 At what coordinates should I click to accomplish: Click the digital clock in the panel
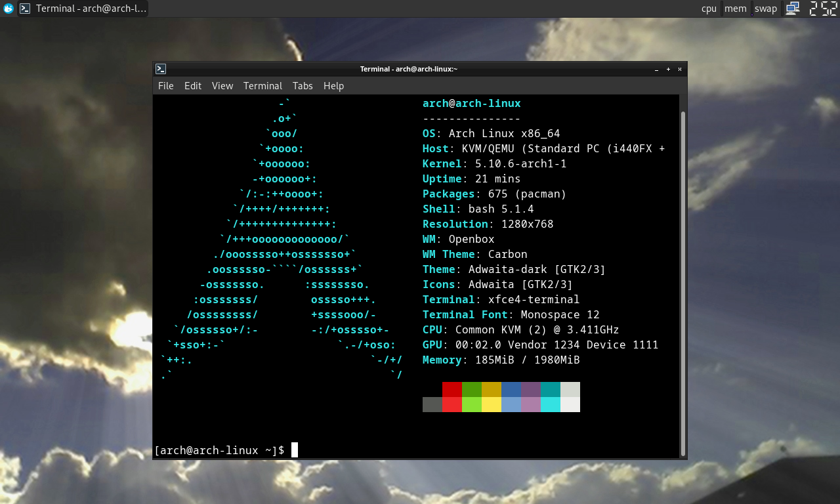823,9
